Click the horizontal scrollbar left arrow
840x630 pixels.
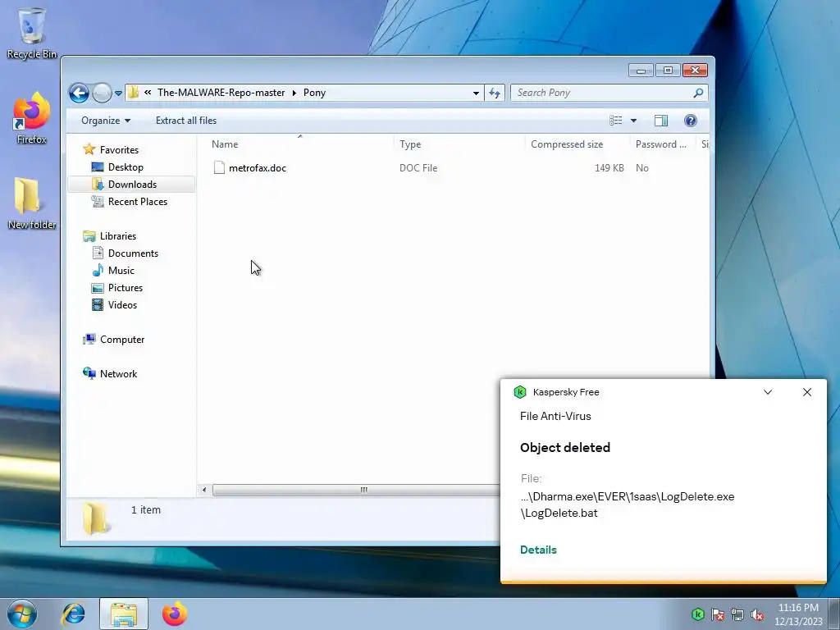(203, 490)
